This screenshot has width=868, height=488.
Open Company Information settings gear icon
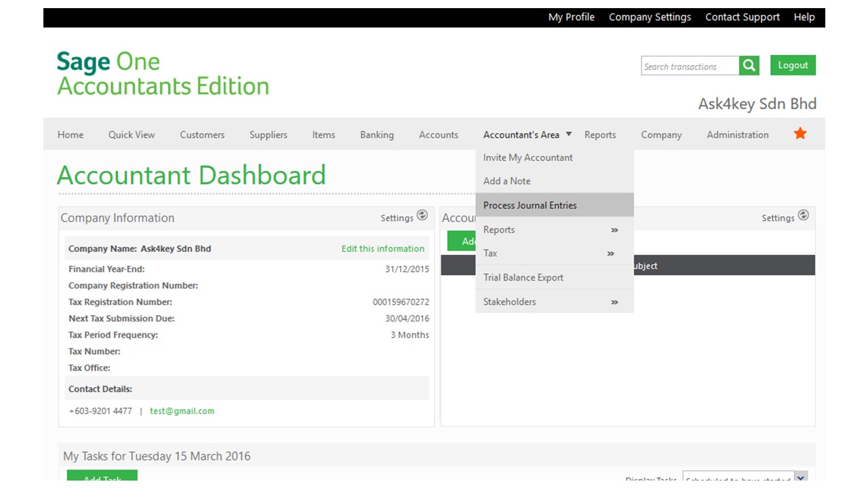(x=422, y=216)
